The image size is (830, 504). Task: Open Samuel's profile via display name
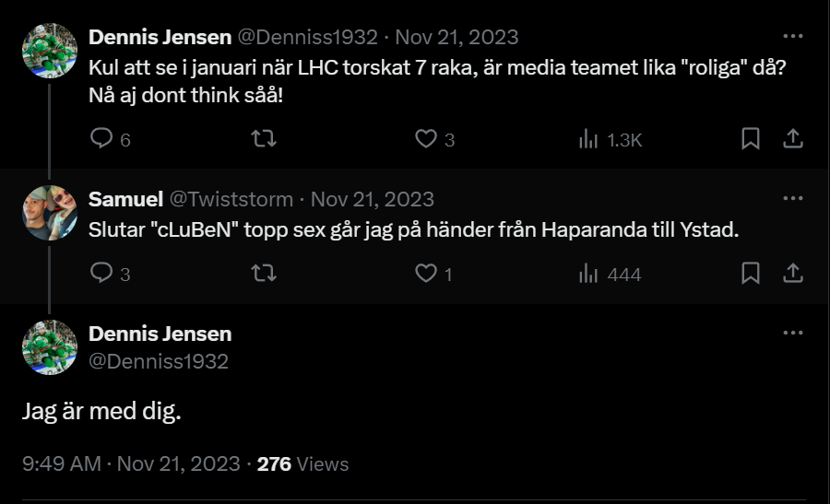click(125, 199)
